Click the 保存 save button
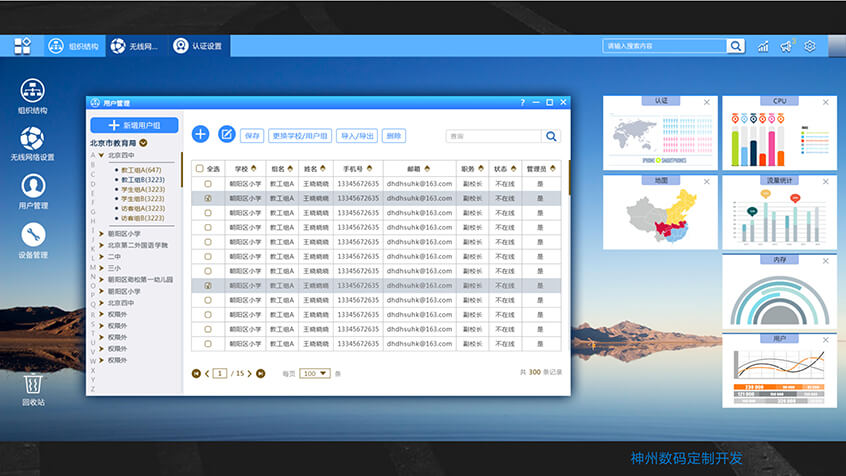846x476 pixels. coord(252,135)
